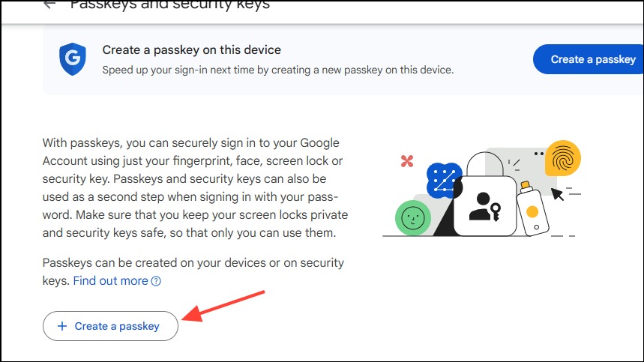Viewport: 644px width, 362px height.
Task: Click the security key dongle in the illustration
Action: click(x=532, y=209)
